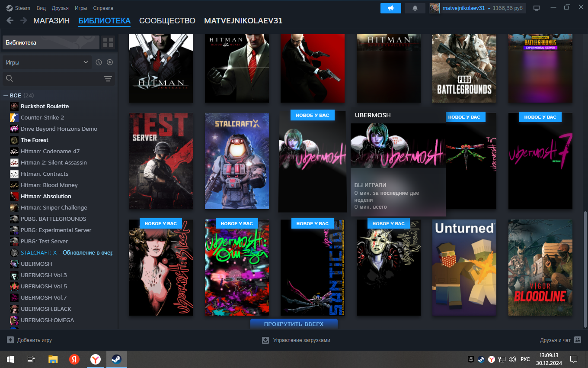Switch input language РУС in tray

(525, 359)
